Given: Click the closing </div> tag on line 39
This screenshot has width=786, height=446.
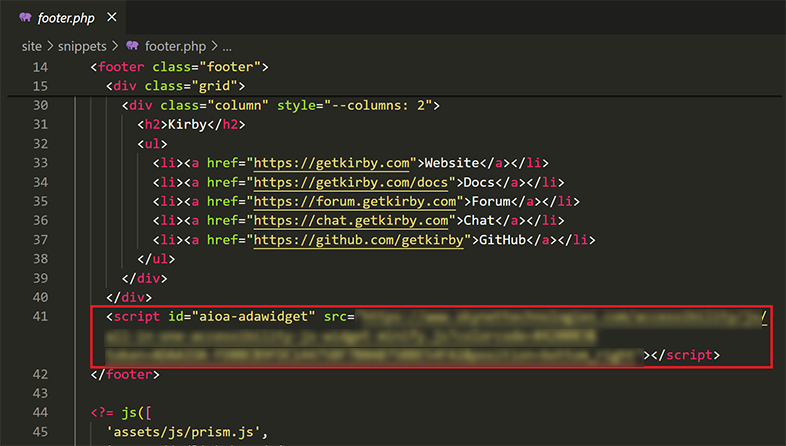Looking at the screenshot, I should pyautogui.click(x=144, y=278).
